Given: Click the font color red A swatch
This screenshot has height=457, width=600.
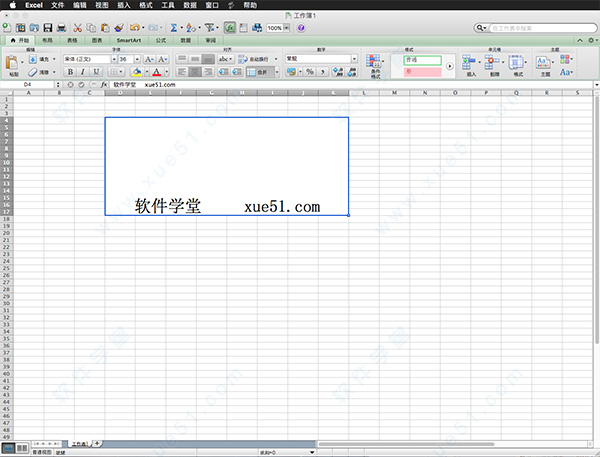Looking at the screenshot, I should [157, 72].
